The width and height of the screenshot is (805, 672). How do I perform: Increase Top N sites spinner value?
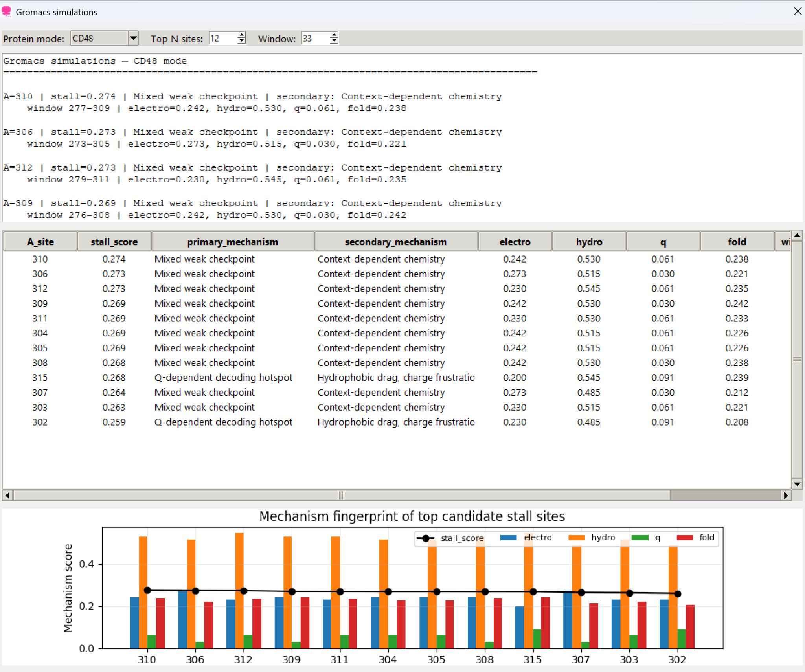pos(241,35)
